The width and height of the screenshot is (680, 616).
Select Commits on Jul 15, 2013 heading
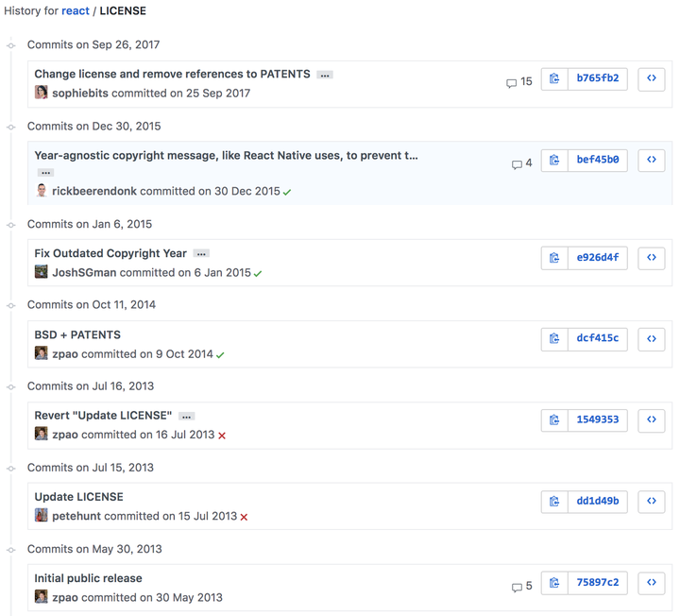click(x=91, y=468)
